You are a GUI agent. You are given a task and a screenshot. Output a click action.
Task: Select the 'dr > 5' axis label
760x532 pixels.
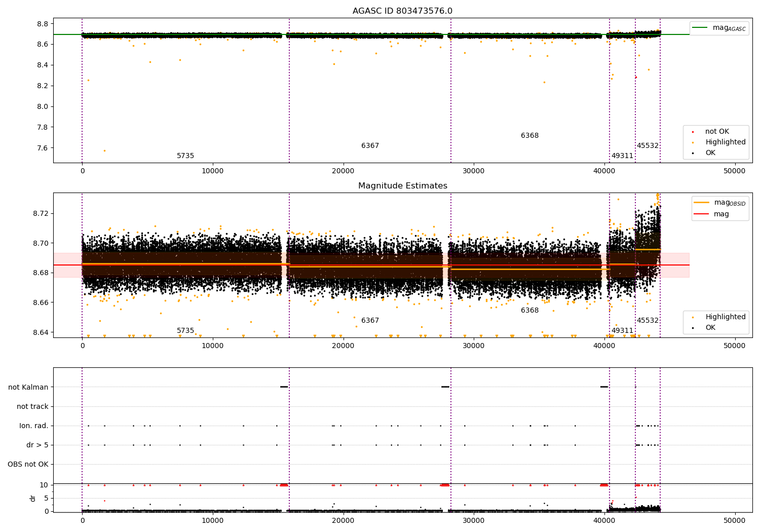pyautogui.click(x=37, y=445)
